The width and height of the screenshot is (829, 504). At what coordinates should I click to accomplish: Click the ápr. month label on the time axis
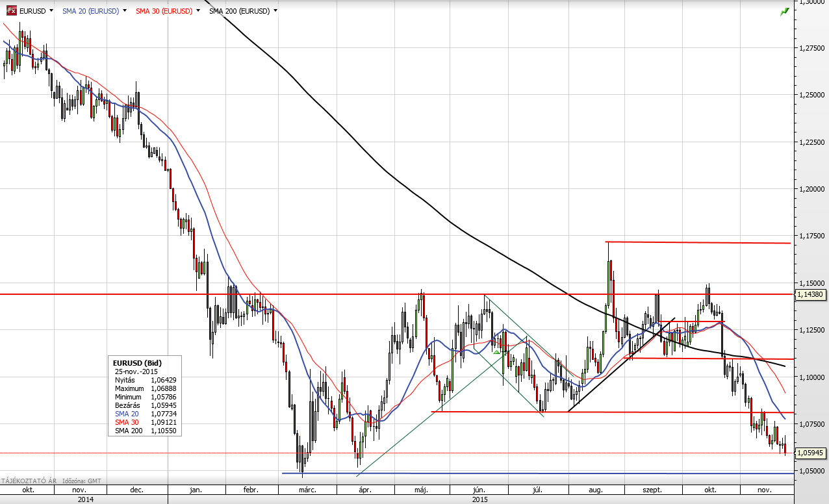point(365,490)
